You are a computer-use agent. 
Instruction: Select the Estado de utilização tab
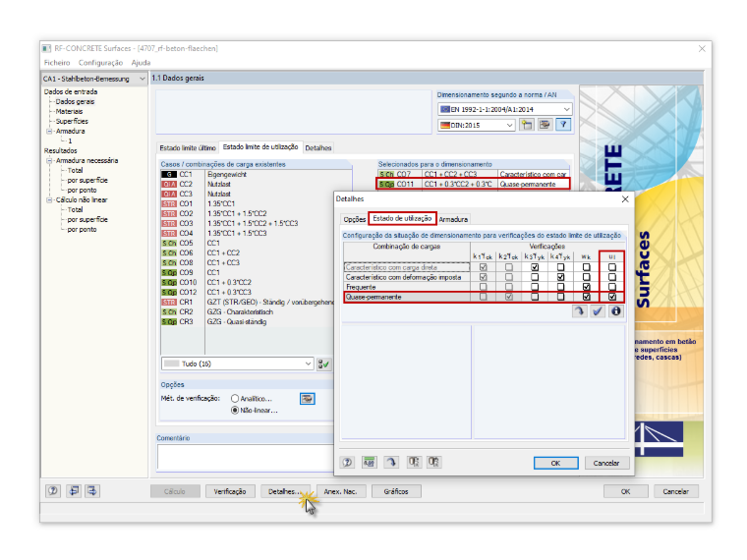[x=402, y=218]
